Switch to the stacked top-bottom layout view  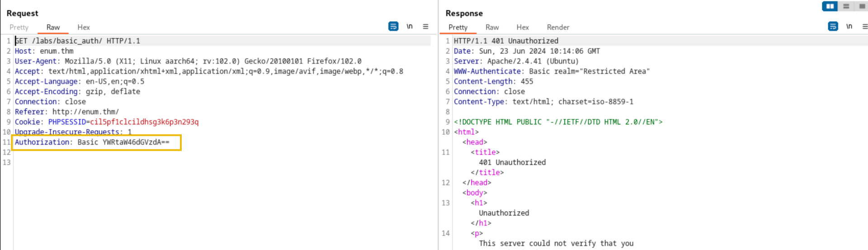point(846,6)
